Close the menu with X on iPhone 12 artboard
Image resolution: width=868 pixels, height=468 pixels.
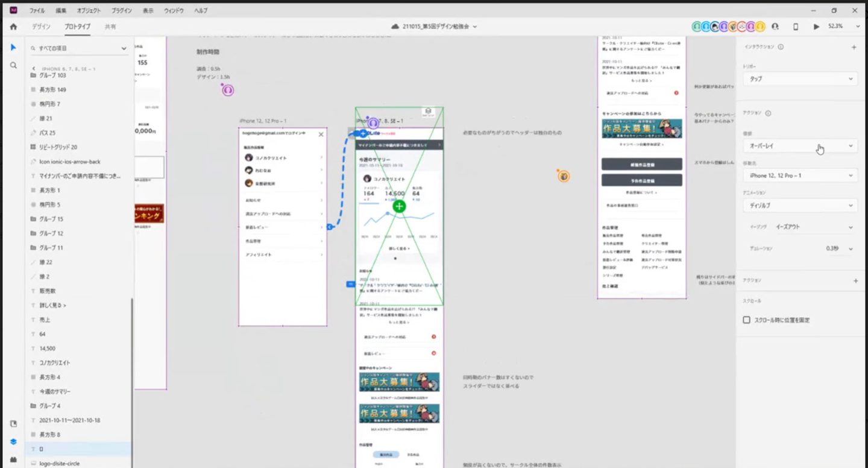pyautogui.click(x=321, y=134)
